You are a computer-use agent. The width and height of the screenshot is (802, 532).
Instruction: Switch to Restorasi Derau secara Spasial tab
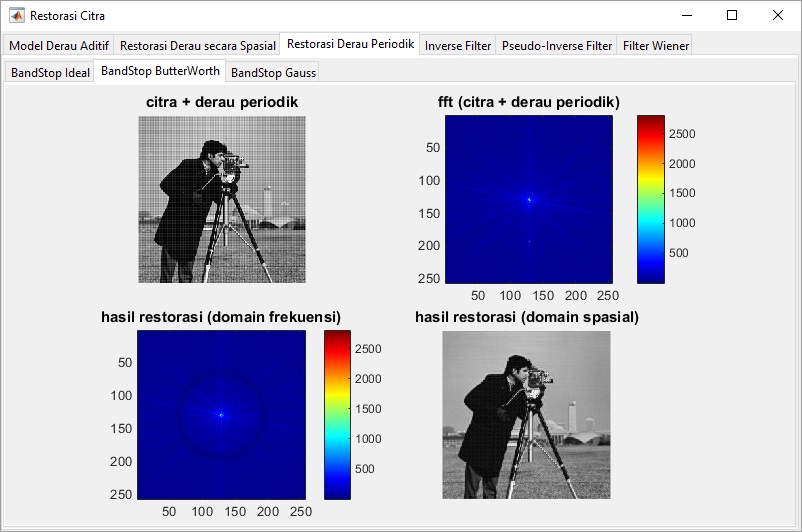197,46
